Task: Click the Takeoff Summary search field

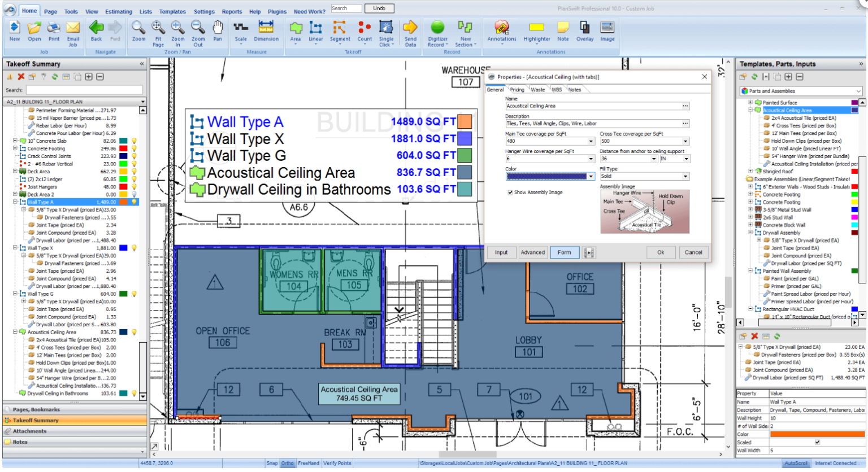Action: [85, 89]
